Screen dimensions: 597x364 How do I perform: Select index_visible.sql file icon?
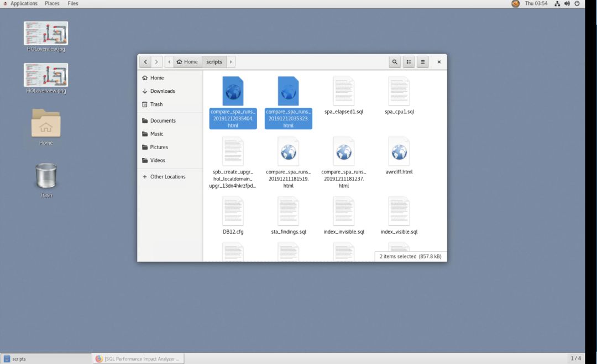coord(399,212)
